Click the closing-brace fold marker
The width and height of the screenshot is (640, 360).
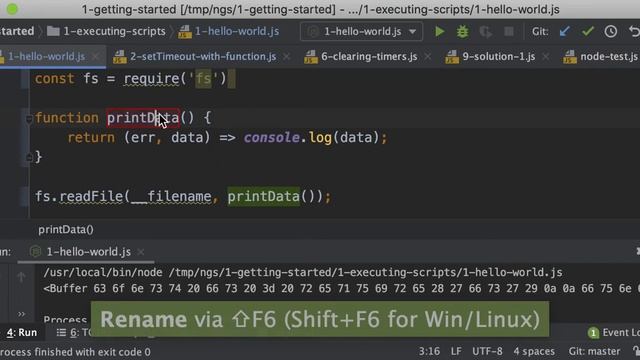(29, 157)
